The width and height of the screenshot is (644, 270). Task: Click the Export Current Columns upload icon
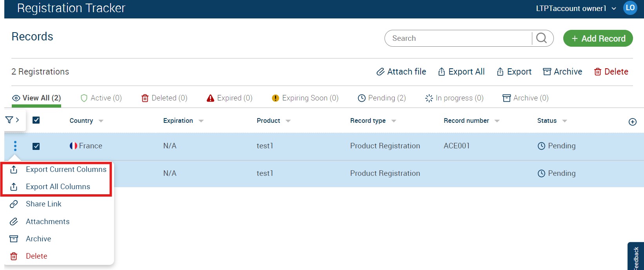tap(14, 170)
